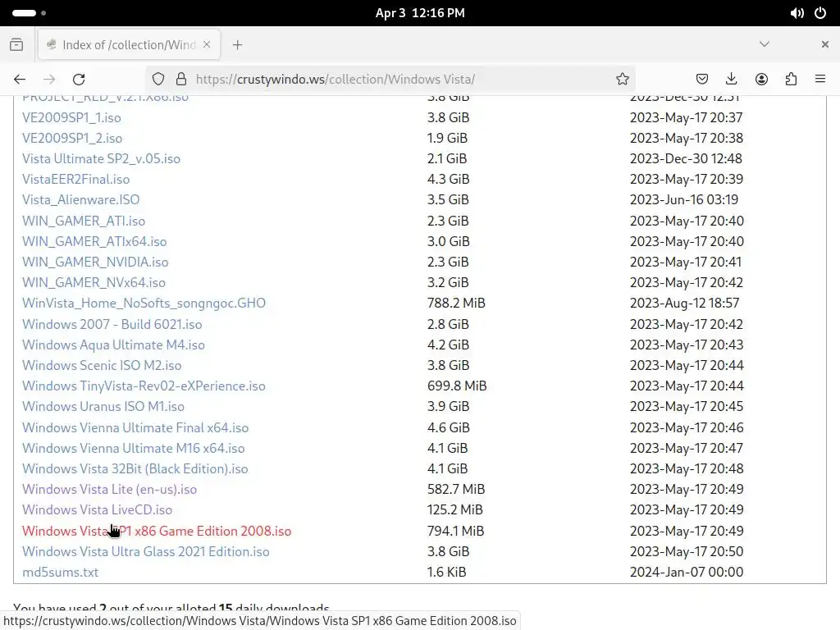Open the Activities overview pill
Image resolution: width=840 pixels, height=630 pixels.
[x=29, y=13]
